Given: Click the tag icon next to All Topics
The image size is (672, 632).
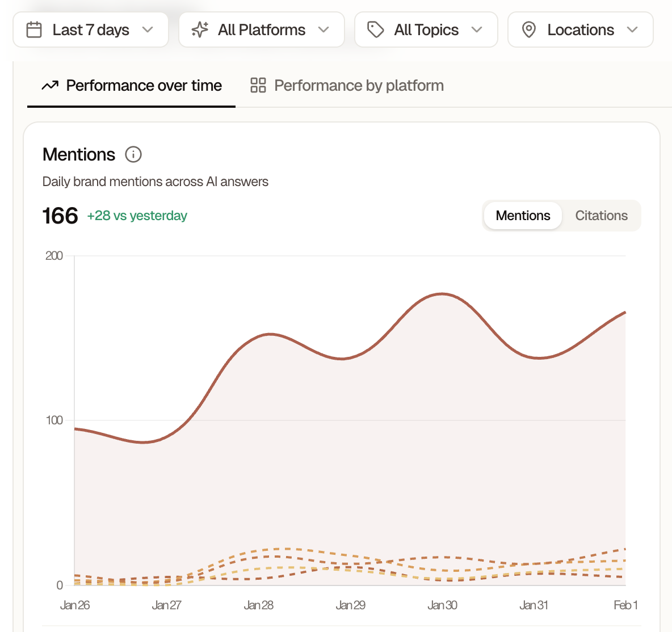Looking at the screenshot, I should click(376, 30).
